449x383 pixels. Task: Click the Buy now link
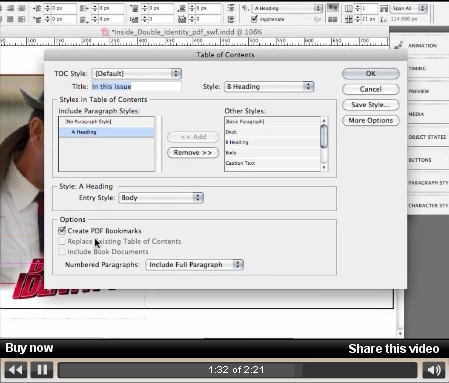(29, 348)
